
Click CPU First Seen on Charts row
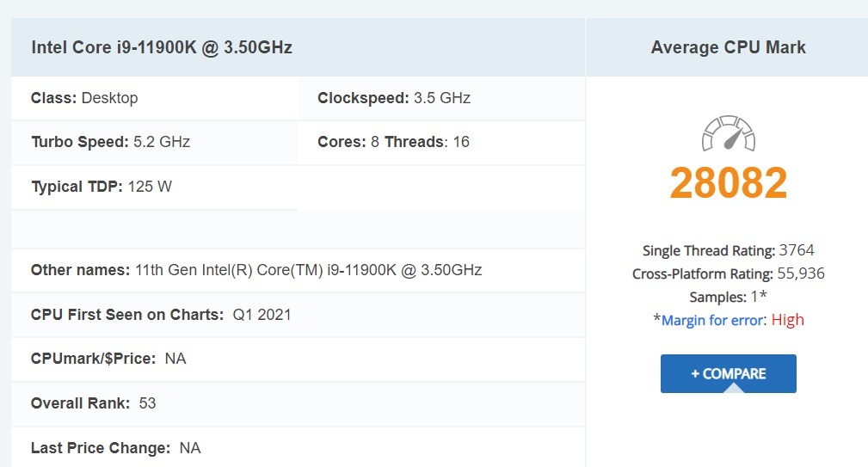pos(161,315)
